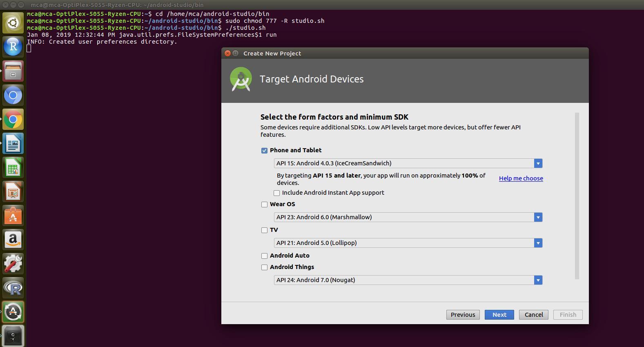
Task: Cancel the Create New Project wizard
Action: 533,315
